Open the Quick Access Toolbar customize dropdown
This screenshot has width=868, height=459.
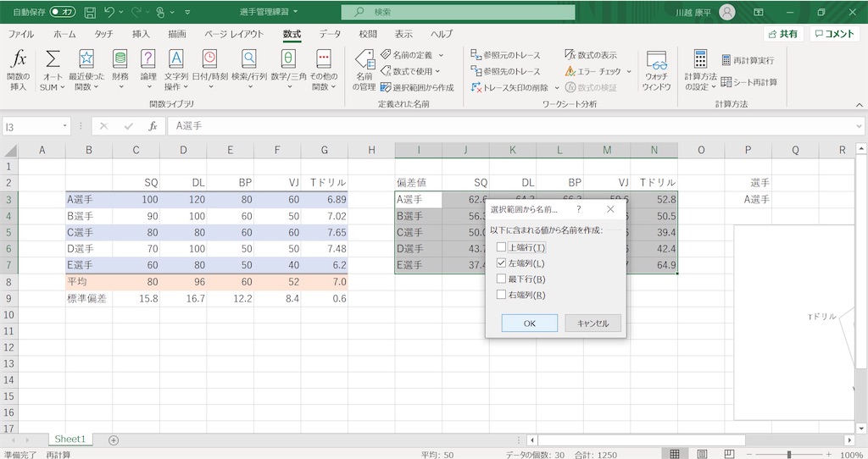coord(187,12)
